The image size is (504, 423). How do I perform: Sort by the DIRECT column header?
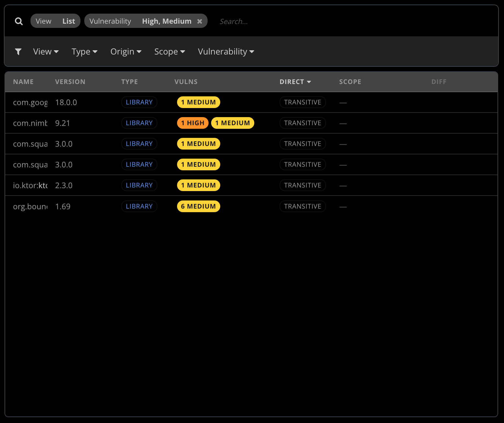(295, 82)
